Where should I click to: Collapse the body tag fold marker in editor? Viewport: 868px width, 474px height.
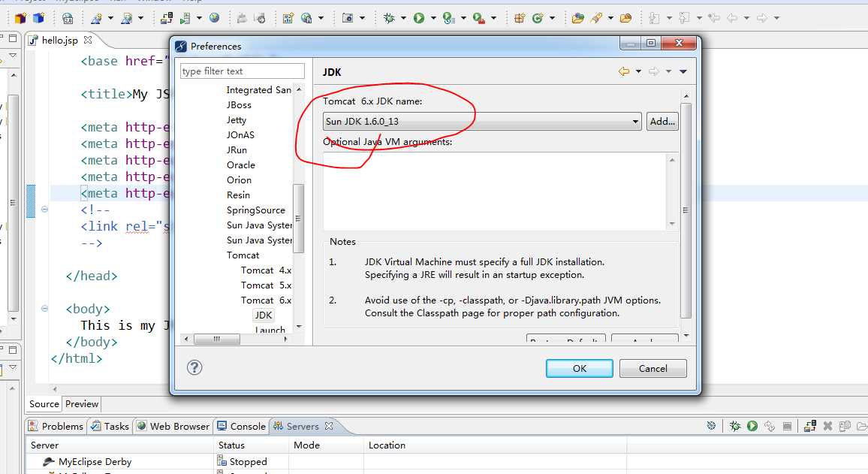45,309
